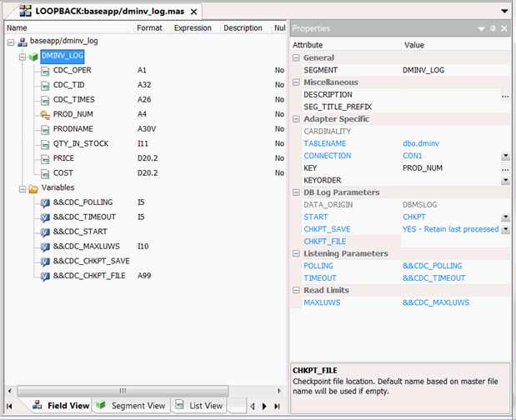Switch to the Segment View tab
516x420 pixels.
(133, 406)
